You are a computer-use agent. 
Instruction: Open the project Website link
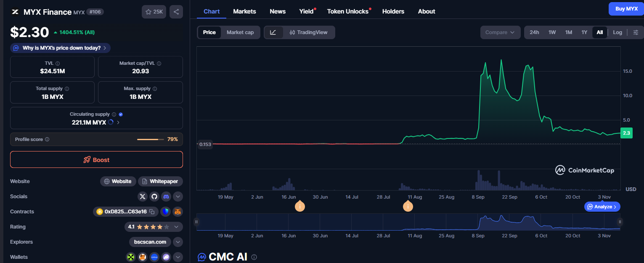pyautogui.click(x=118, y=181)
